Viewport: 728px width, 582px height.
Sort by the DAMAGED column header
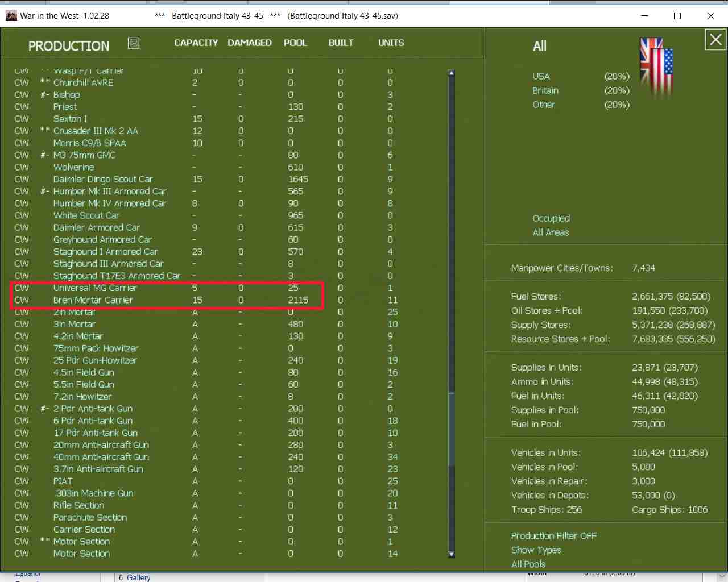[x=250, y=43]
